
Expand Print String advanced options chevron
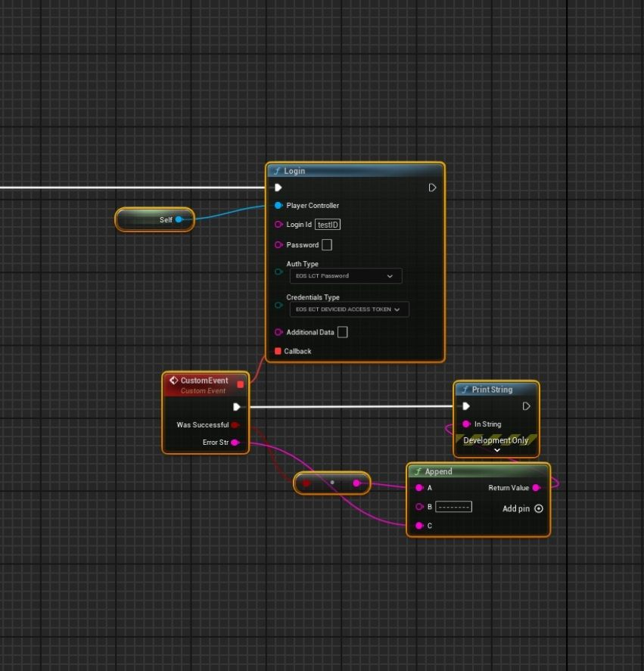(497, 450)
